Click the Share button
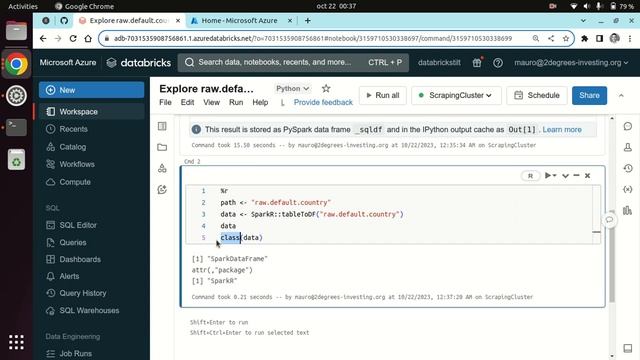 coord(589,95)
